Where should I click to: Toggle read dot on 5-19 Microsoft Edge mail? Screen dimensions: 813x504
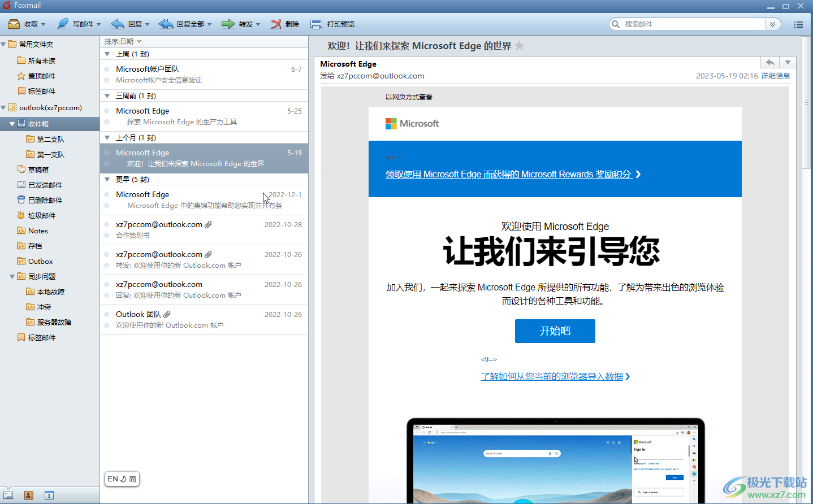point(106,153)
